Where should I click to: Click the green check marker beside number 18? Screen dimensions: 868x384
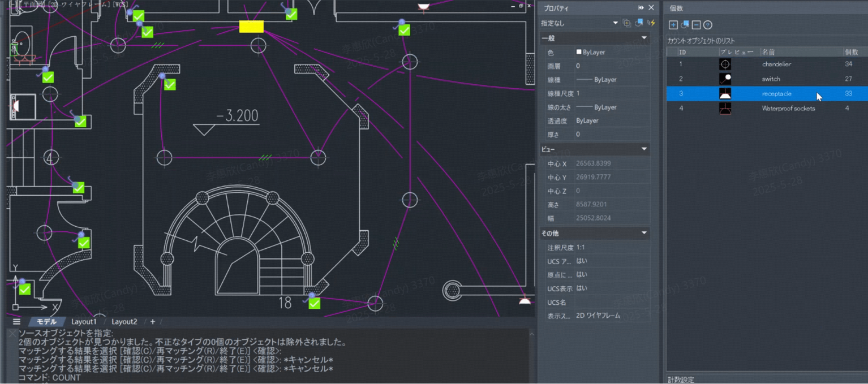point(315,303)
